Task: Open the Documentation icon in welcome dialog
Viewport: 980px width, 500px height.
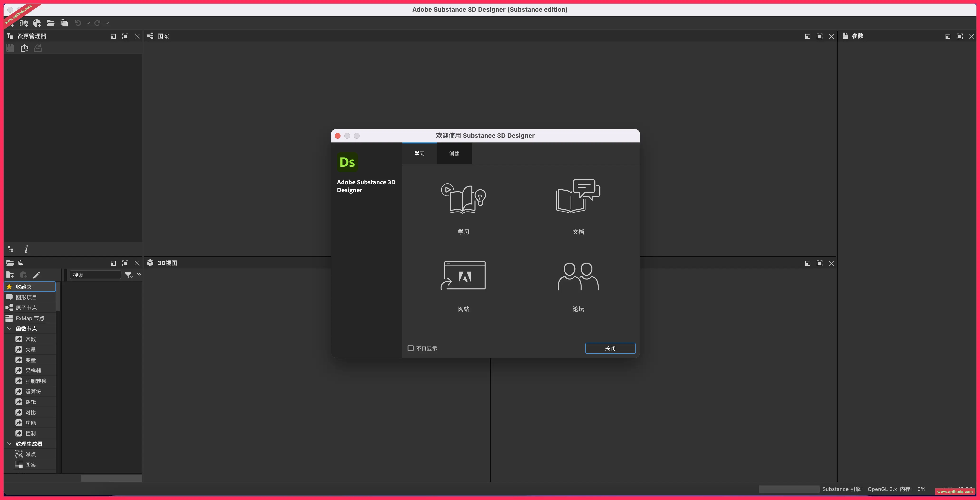Action: 578,196
